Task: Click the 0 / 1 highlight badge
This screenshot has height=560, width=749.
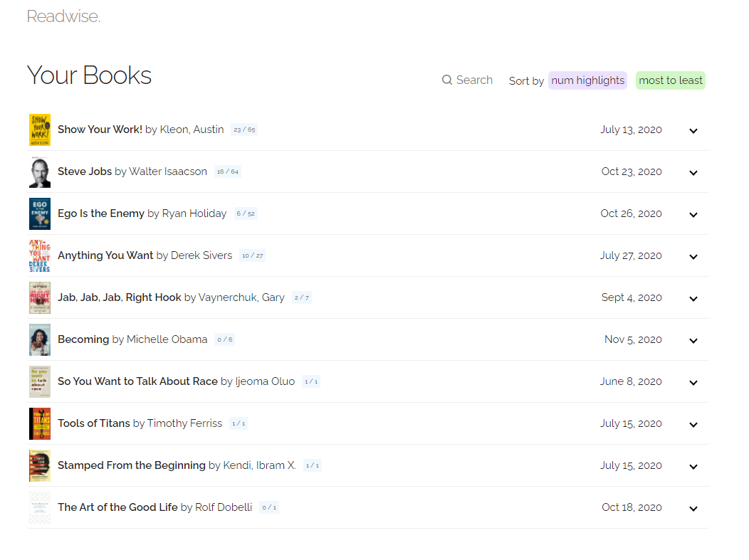Action: click(x=269, y=508)
